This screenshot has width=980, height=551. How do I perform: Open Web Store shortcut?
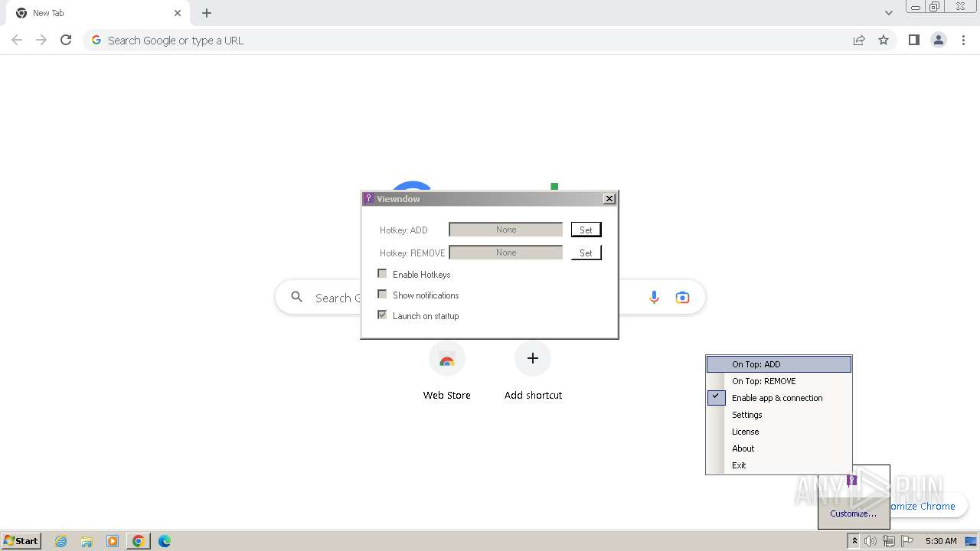(x=447, y=371)
